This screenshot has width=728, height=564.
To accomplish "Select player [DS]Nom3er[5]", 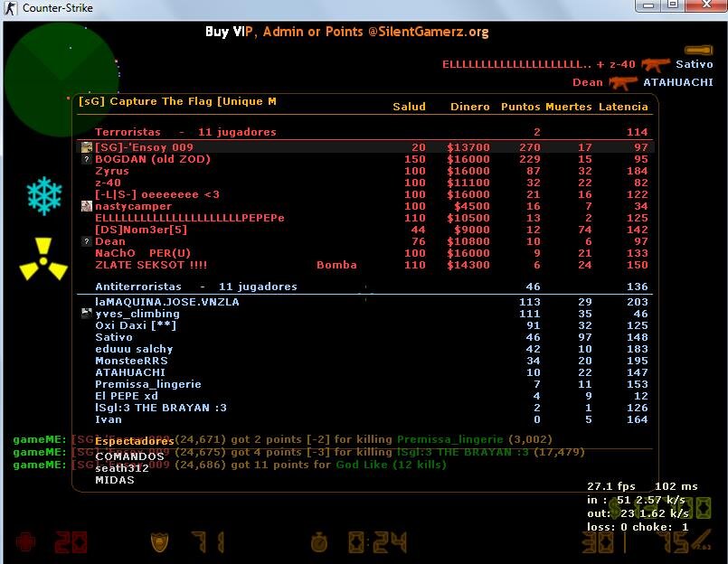I will 141,230.
